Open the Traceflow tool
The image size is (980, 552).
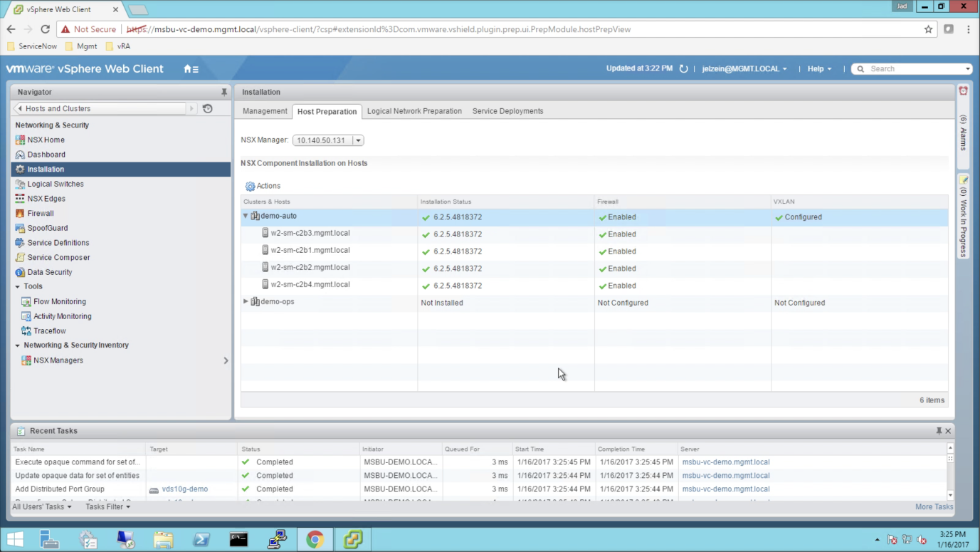pos(50,330)
